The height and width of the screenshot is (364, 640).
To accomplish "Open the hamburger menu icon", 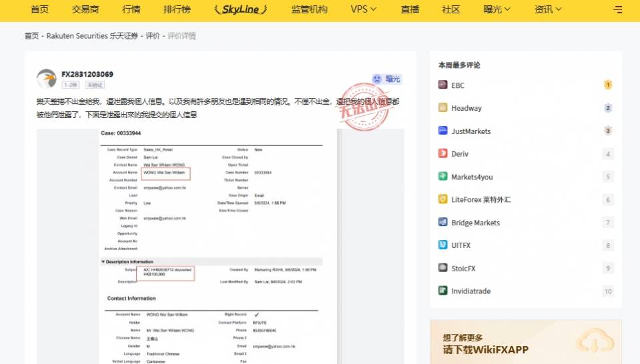I will coord(618,9).
